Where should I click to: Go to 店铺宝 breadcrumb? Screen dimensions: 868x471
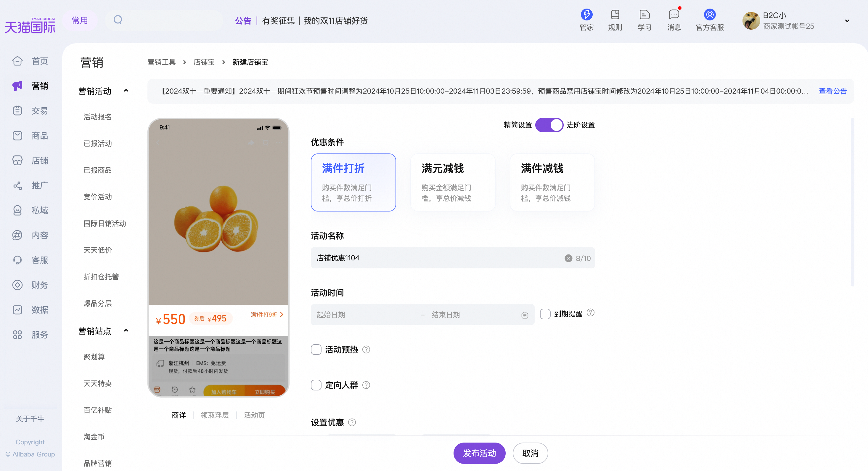click(x=204, y=62)
